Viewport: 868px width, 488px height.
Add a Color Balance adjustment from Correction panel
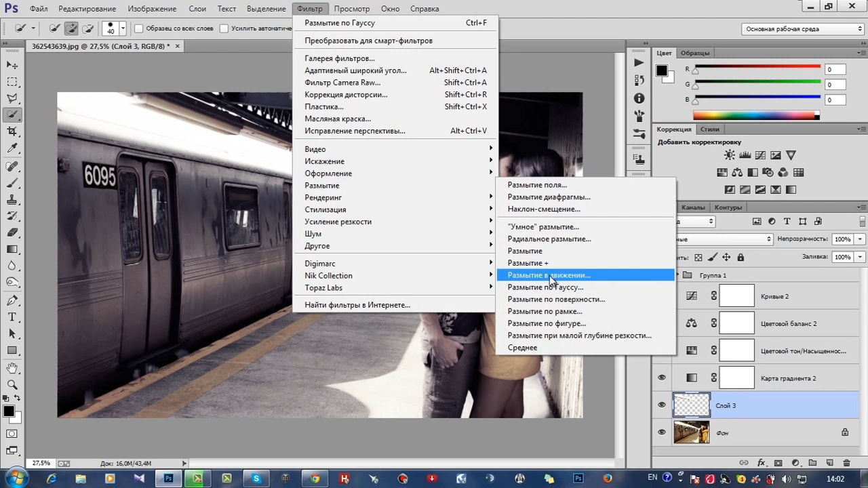(x=737, y=173)
